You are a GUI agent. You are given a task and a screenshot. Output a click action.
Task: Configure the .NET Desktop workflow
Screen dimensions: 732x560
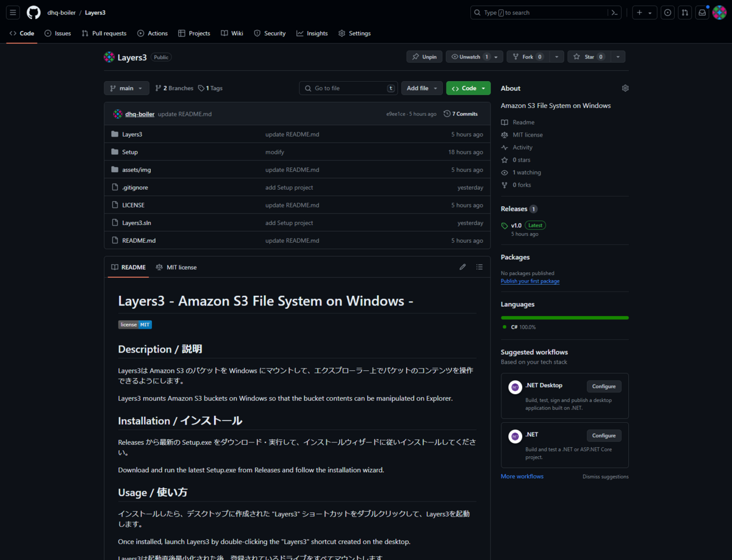pyautogui.click(x=603, y=386)
